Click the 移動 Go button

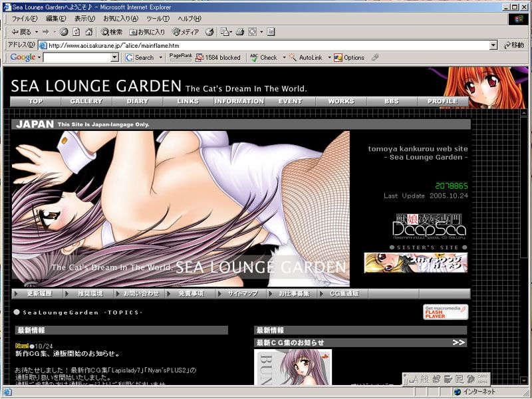(514, 45)
